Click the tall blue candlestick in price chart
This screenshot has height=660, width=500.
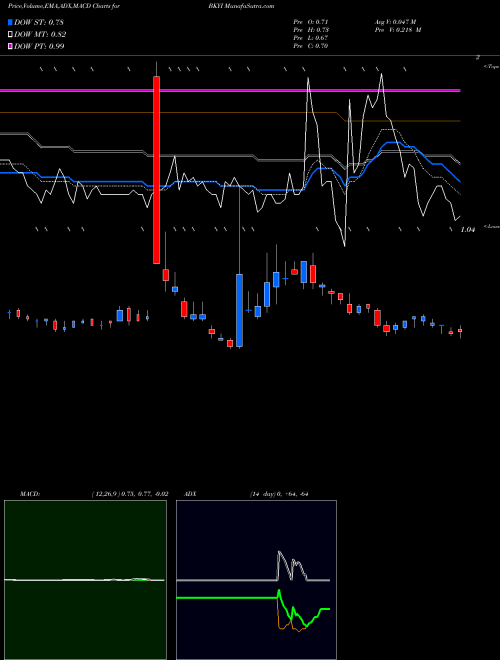(239, 310)
